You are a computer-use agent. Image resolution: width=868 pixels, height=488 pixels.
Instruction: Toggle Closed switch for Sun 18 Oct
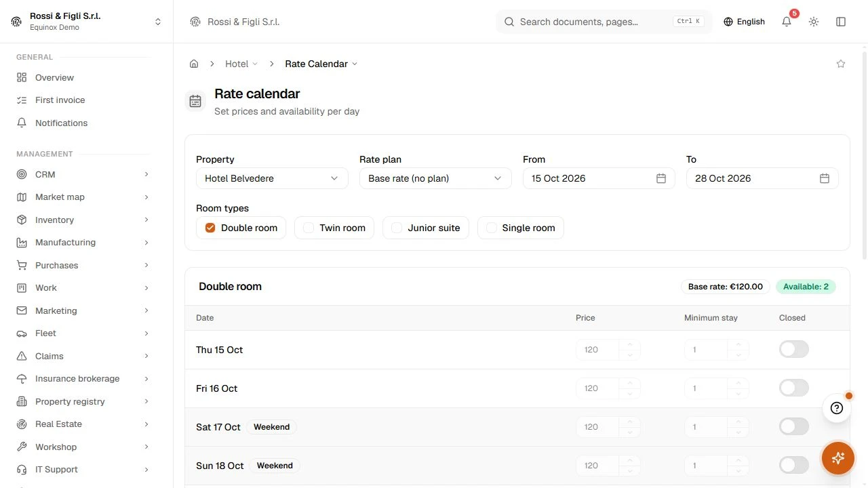[794, 465]
